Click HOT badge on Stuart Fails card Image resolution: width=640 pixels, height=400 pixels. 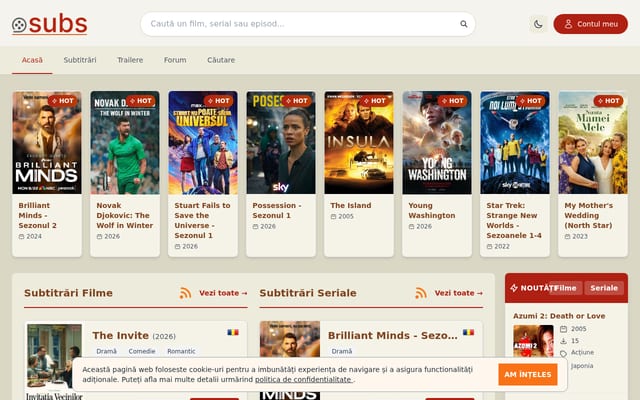pos(218,101)
